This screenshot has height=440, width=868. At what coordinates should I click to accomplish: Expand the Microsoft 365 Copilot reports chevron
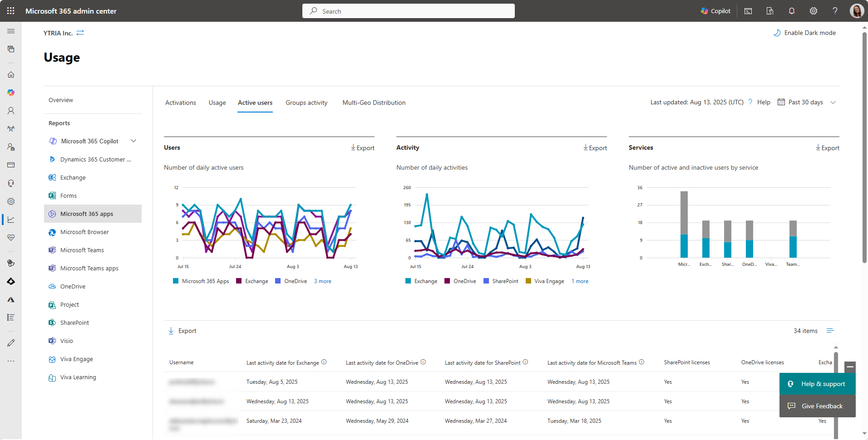133,141
